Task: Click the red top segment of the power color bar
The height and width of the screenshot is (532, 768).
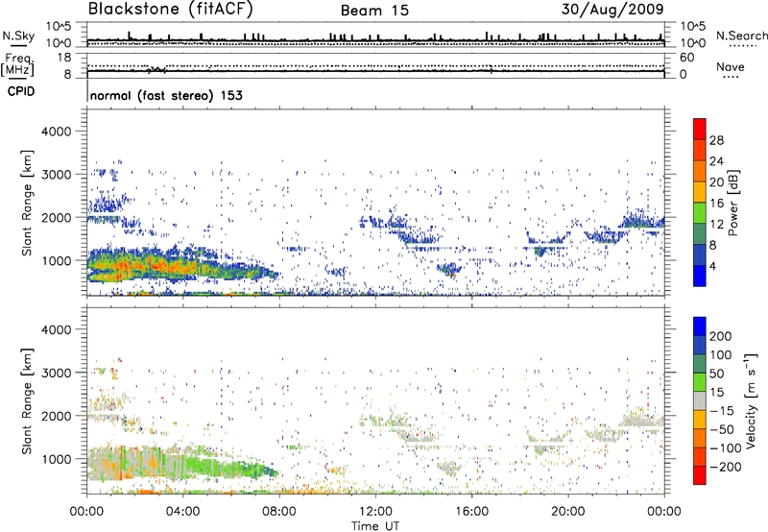Action: [x=700, y=129]
